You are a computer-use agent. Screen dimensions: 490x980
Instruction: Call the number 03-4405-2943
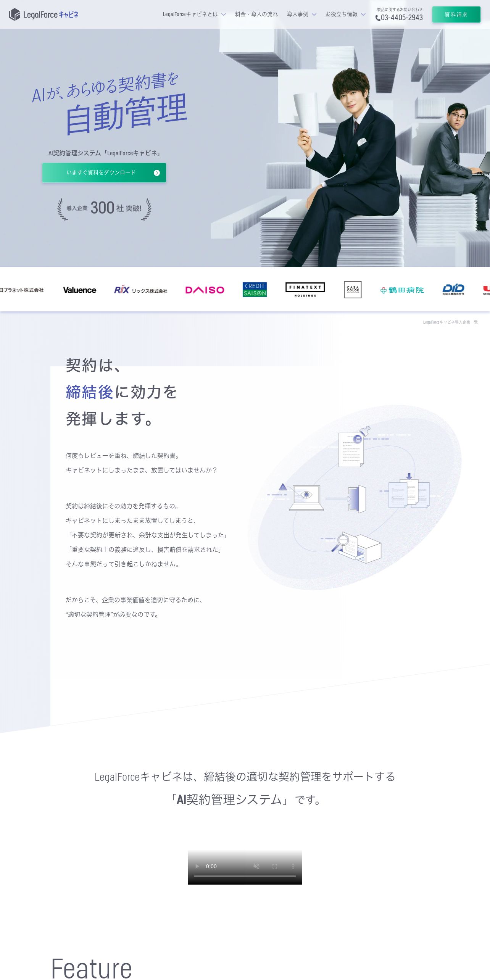(x=402, y=18)
